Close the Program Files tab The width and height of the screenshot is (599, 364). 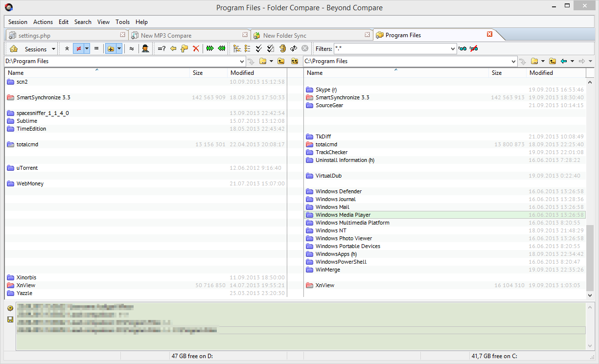coord(489,34)
